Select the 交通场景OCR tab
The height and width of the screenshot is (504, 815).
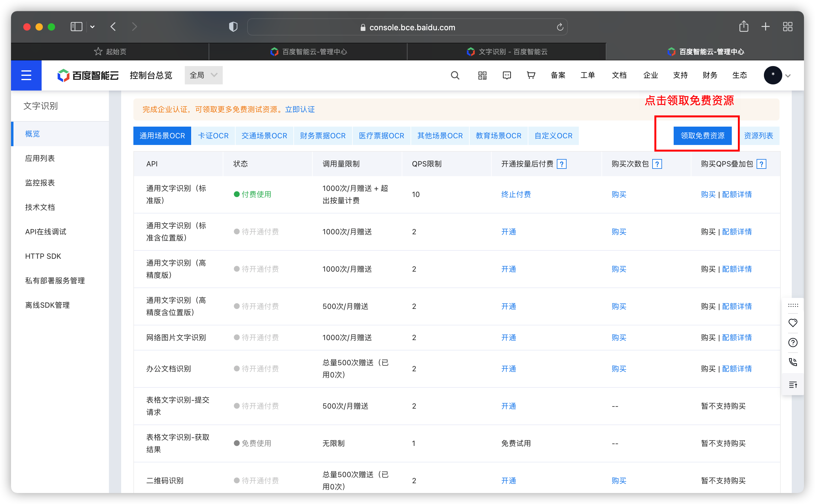click(264, 136)
